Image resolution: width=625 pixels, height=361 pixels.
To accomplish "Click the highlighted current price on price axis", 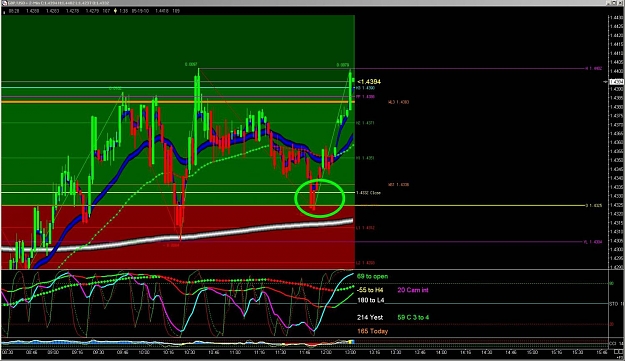I will pos(617,82).
